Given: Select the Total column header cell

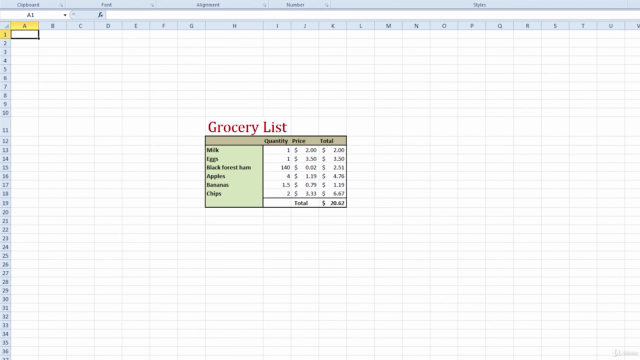Looking at the screenshot, I should point(333,141).
